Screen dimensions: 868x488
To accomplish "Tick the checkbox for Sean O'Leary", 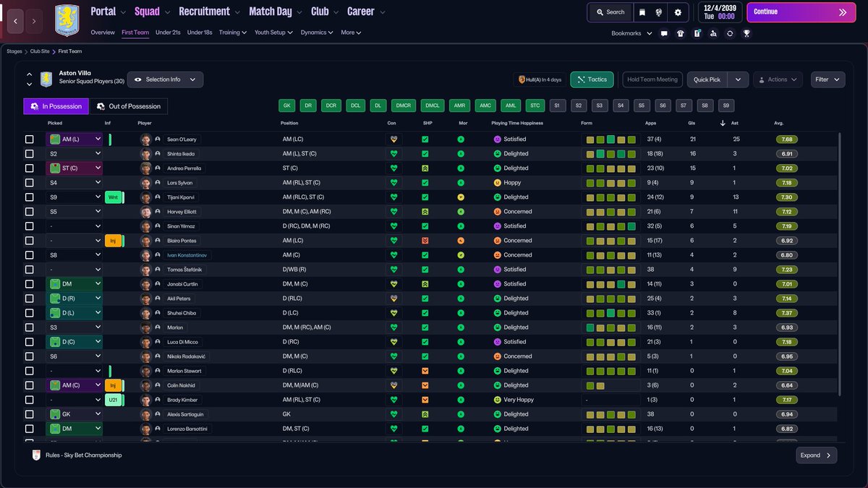I will [x=30, y=140].
